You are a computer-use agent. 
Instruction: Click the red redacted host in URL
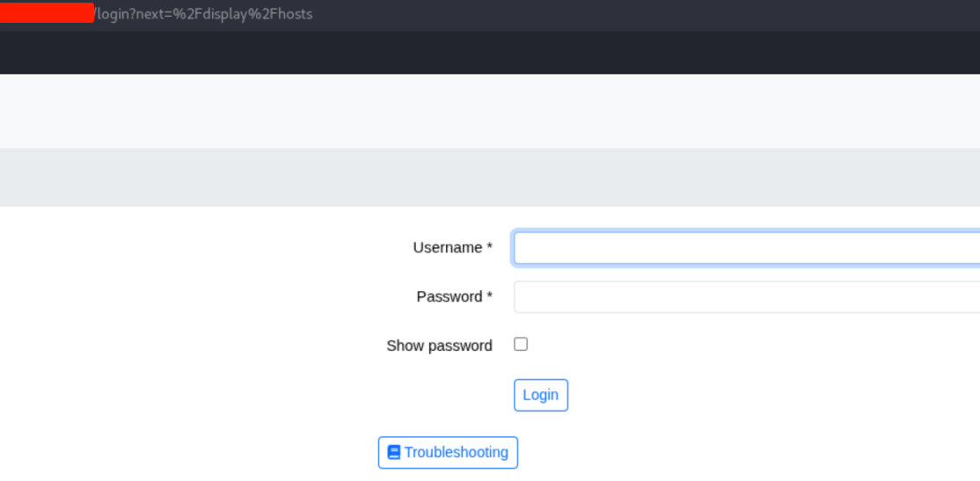47,13
